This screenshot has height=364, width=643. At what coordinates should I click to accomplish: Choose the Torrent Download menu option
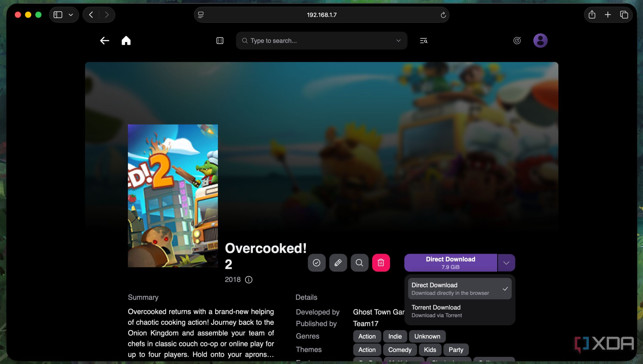pos(459,311)
